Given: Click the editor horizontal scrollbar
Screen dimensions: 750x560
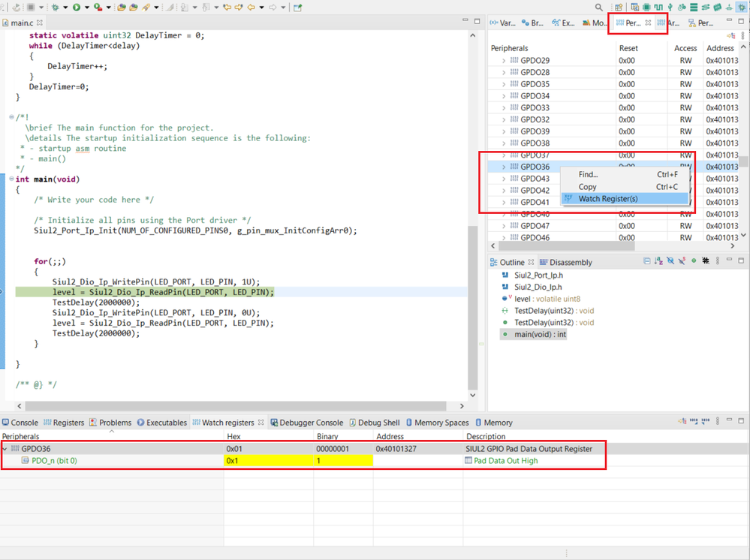Looking at the screenshot, I should [236, 406].
